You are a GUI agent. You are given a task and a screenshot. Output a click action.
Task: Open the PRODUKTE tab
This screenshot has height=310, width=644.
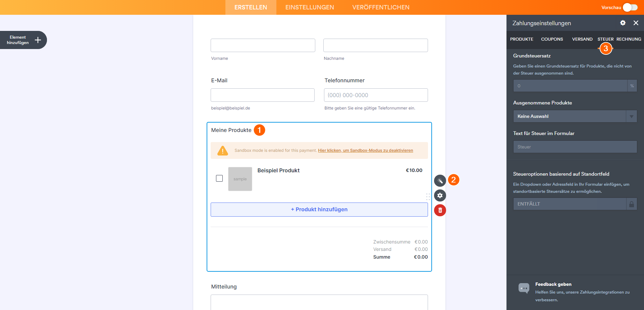[522, 39]
